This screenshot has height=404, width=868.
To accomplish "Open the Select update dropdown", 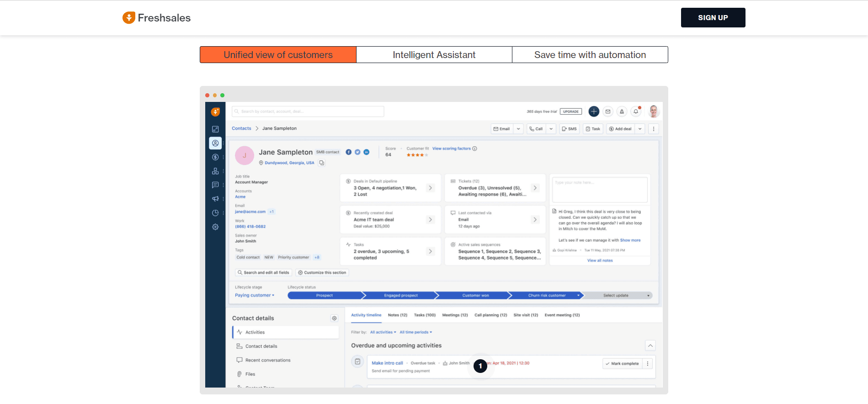I will 618,296.
